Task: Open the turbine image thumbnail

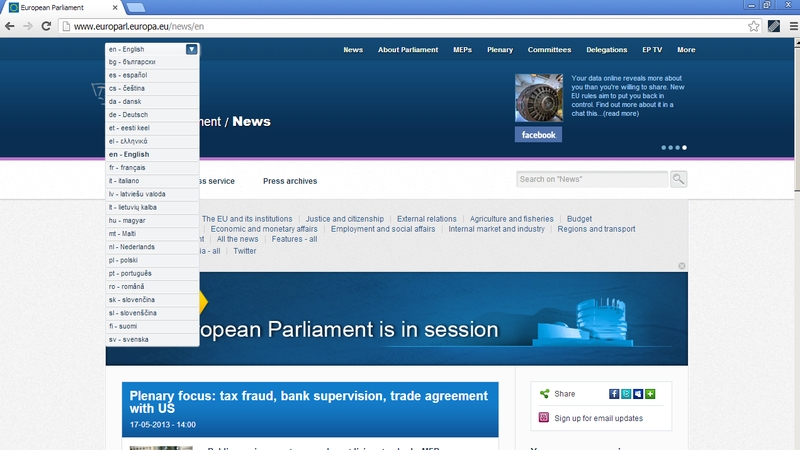Action: [x=539, y=97]
